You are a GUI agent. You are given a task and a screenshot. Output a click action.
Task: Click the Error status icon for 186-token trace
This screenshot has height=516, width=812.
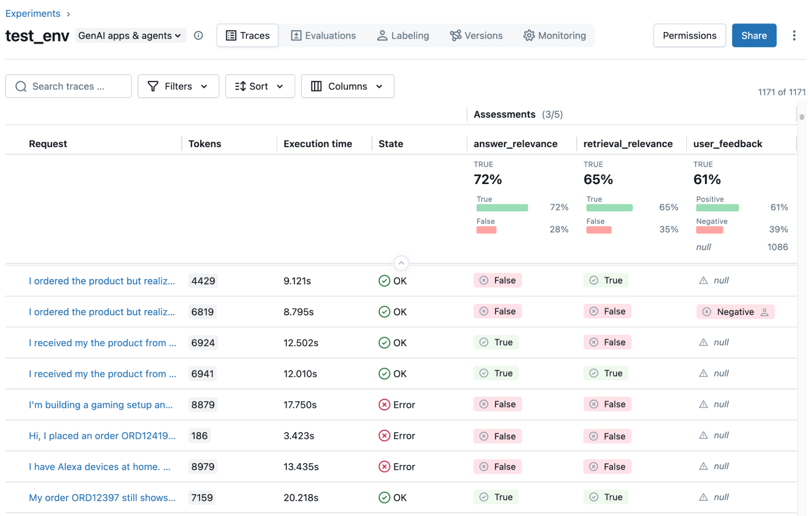pos(384,436)
